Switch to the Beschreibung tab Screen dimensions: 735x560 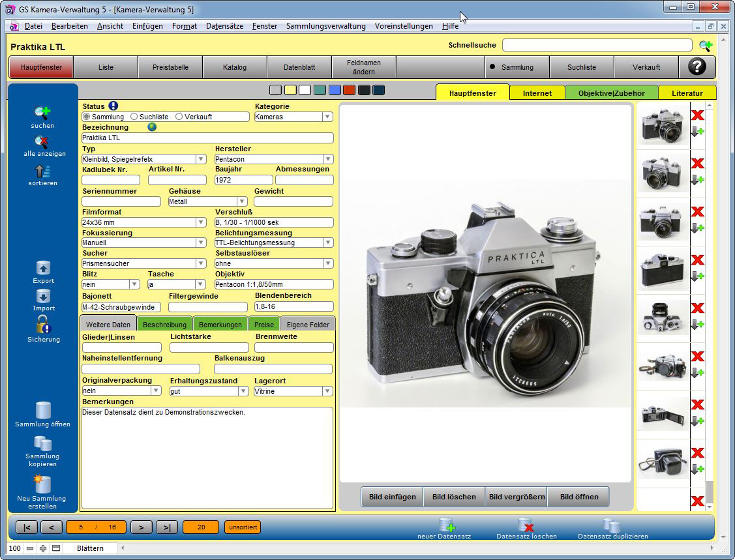click(164, 324)
